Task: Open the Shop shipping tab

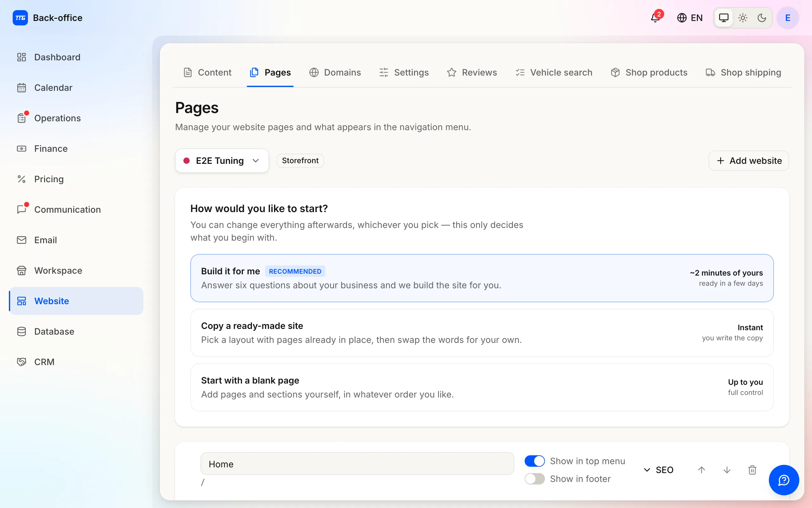Action: [x=743, y=72]
